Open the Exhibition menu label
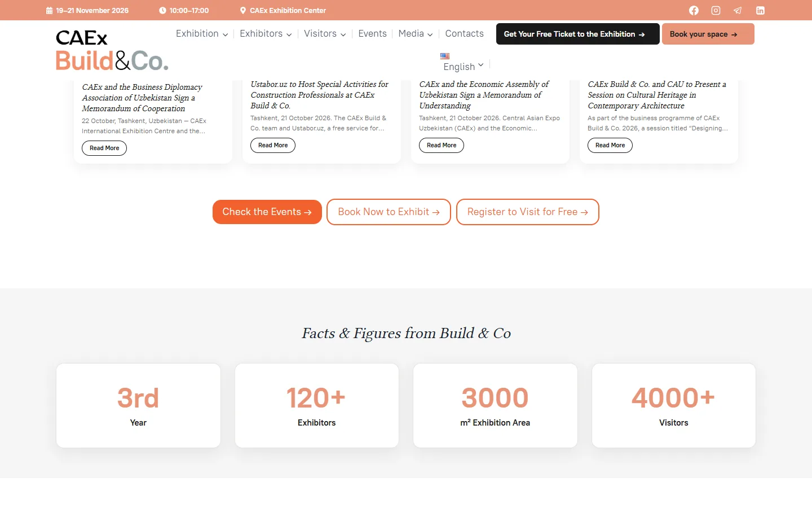 [197, 34]
